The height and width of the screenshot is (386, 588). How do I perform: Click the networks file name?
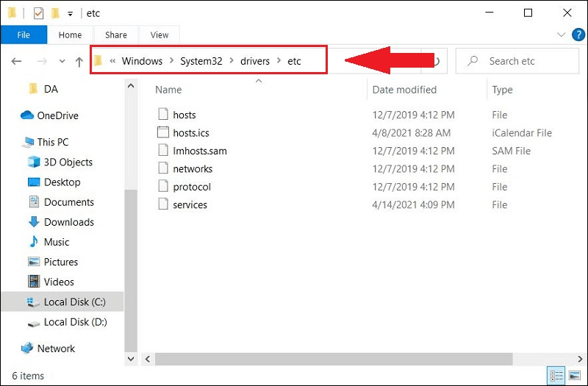pyautogui.click(x=193, y=169)
